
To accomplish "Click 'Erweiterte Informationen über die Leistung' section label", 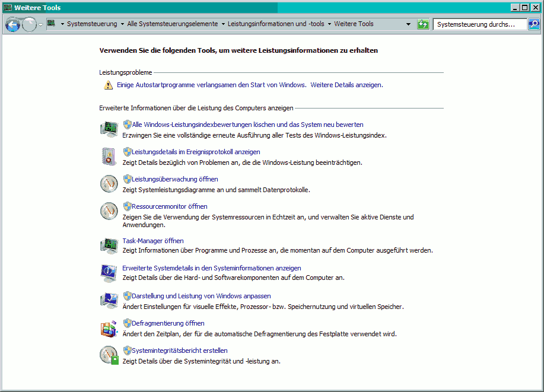I will tap(196, 108).
